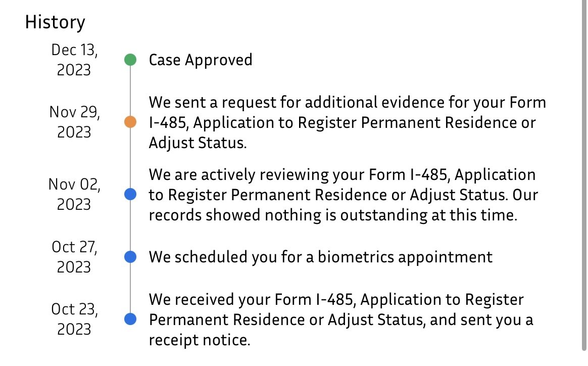588x366 pixels.
Task: Select the actively reviewing Form I-485 entry
Action: (342, 195)
